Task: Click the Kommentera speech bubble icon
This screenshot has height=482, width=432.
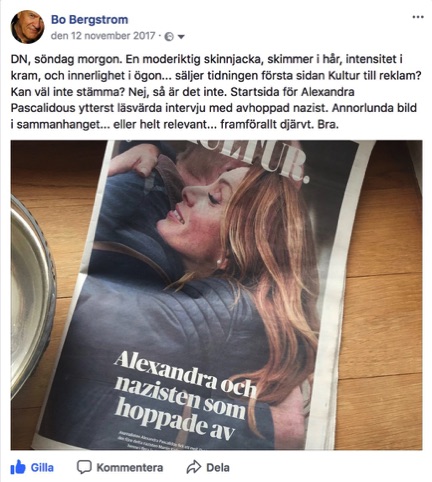Action: pyautogui.click(x=84, y=467)
